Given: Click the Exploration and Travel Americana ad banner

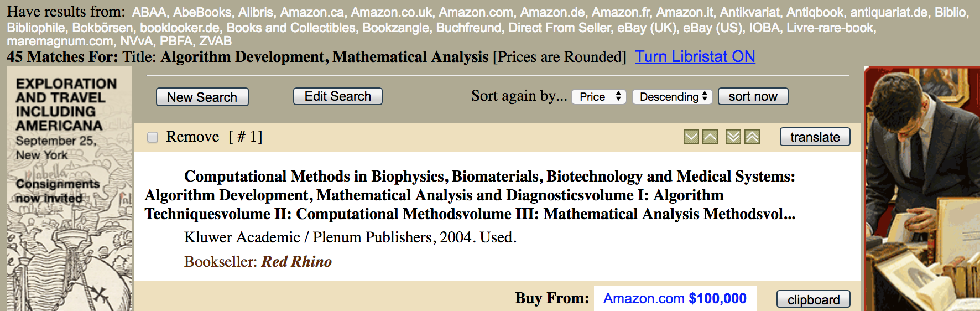Looking at the screenshot, I should (x=69, y=188).
